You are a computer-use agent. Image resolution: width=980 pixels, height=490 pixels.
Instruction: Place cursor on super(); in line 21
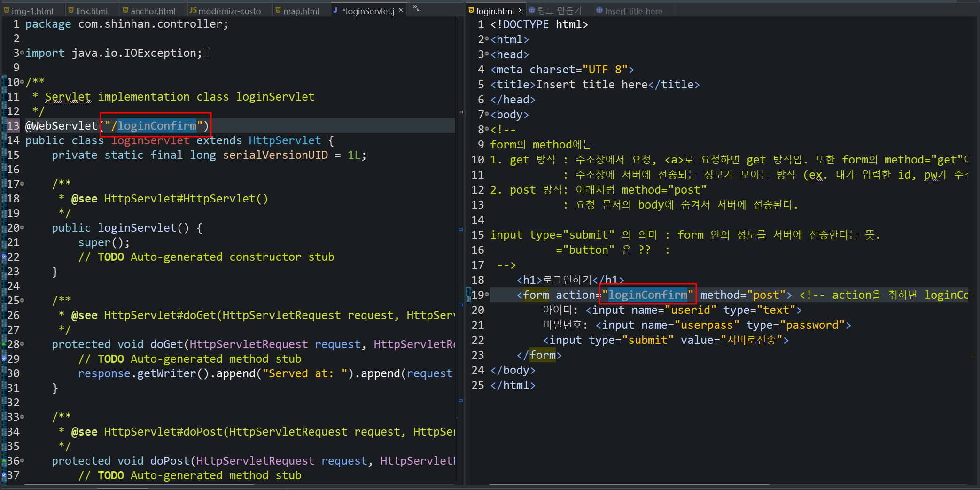click(104, 242)
